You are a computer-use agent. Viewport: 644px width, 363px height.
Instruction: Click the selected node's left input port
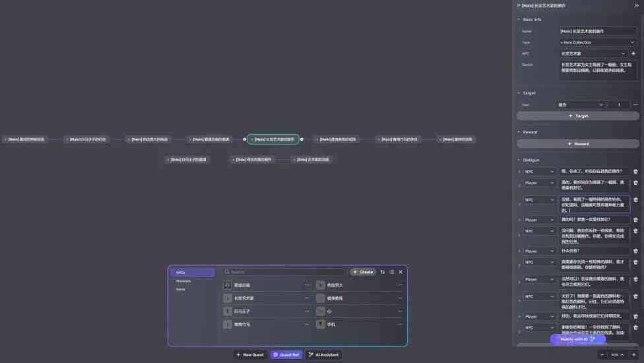tap(244, 140)
